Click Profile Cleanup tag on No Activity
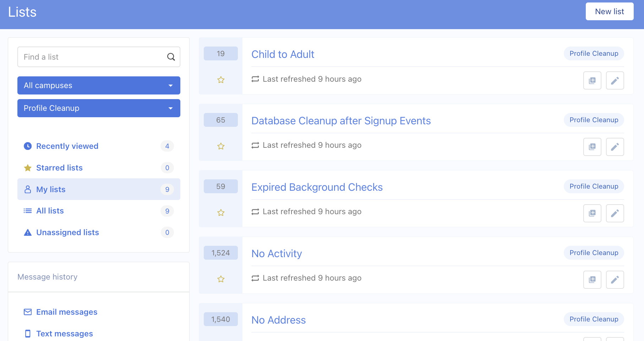 594,253
